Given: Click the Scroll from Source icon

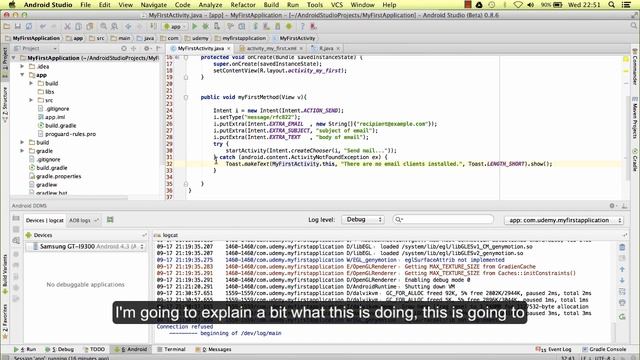Looking at the screenshot, I should point(124,48).
